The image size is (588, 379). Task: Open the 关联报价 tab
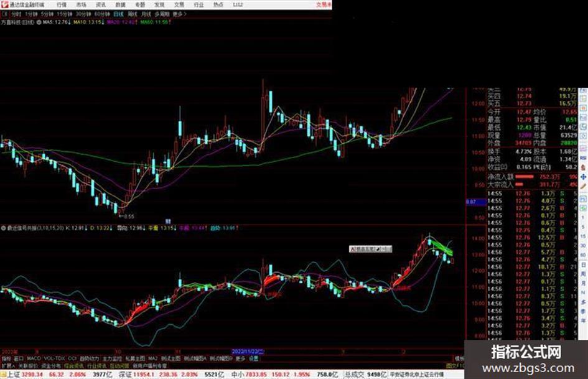point(28,366)
